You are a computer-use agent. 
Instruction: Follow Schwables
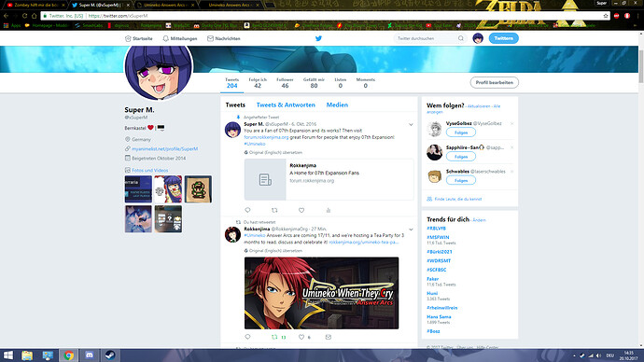click(x=461, y=180)
